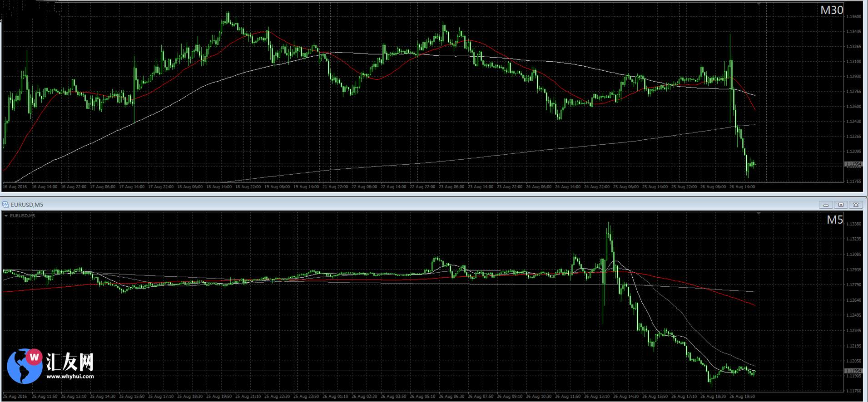Restore the EURUSD,M5 chart window

click(x=841, y=205)
